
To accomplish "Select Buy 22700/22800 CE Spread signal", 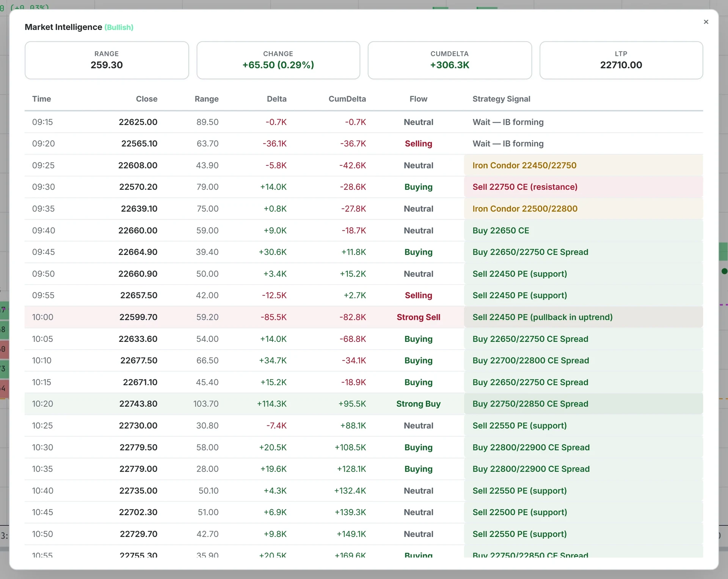I will (583, 360).
